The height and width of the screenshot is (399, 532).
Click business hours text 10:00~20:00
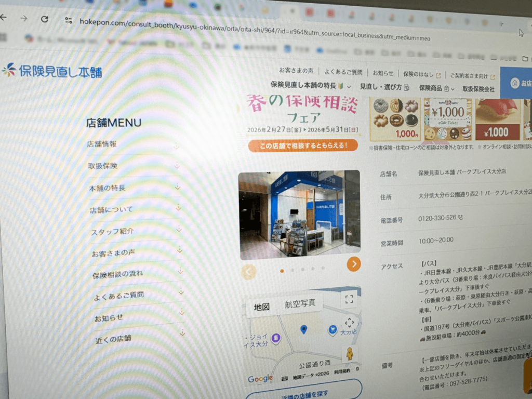(x=436, y=241)
